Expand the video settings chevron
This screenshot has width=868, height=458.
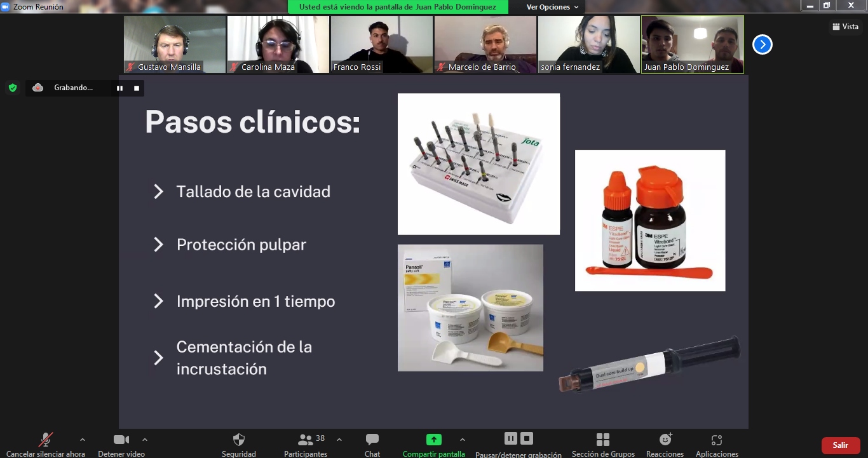[145, 438]
